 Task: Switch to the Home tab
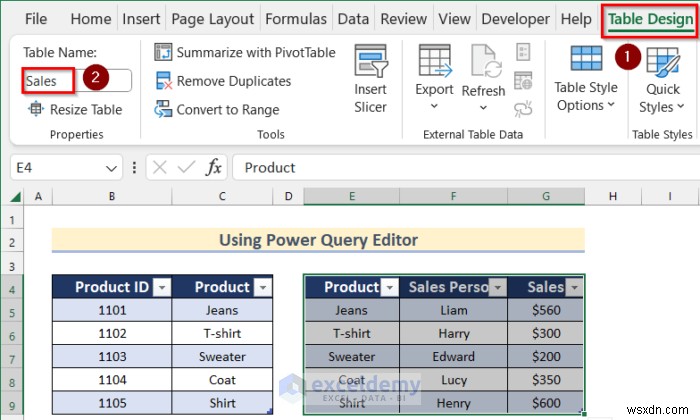[x=91, y=19]
